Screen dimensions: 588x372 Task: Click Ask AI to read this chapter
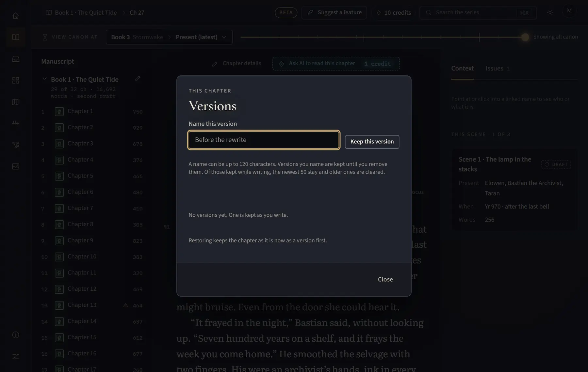336,64
